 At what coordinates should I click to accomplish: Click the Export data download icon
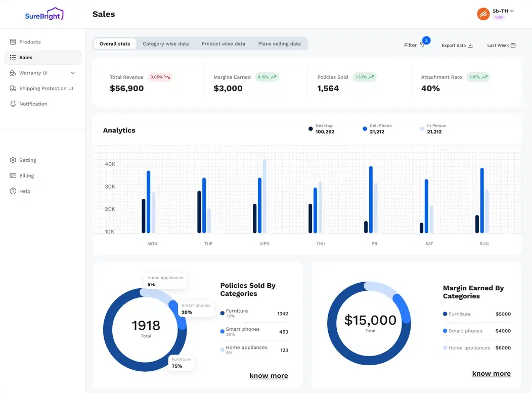pyautogui.click(x=470, y=45)
